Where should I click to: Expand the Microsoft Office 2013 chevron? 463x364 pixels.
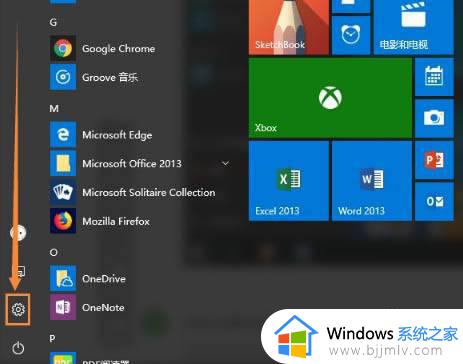(x=225, y=163)
